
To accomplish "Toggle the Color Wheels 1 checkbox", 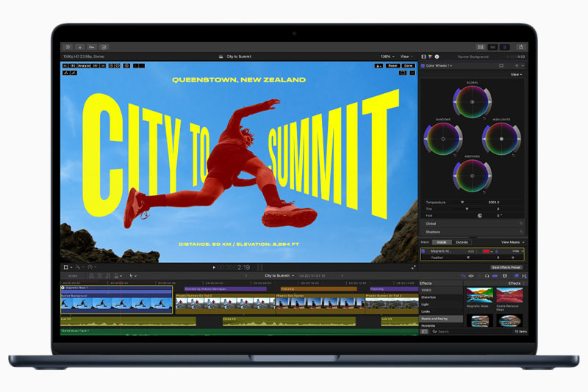I will tap(423, 65).
